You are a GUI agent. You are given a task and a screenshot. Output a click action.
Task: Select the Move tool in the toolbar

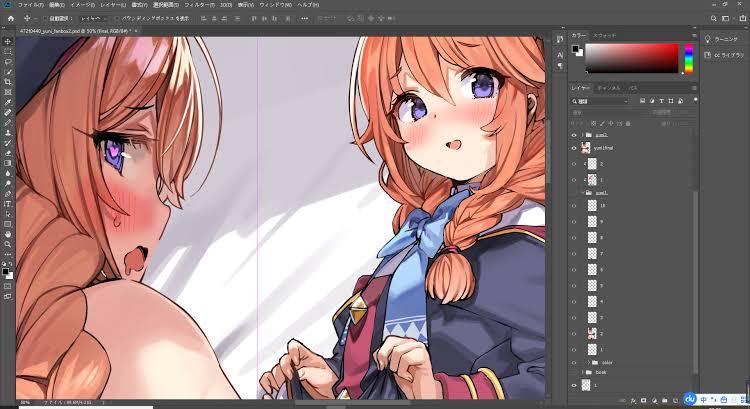click(8, 41)
